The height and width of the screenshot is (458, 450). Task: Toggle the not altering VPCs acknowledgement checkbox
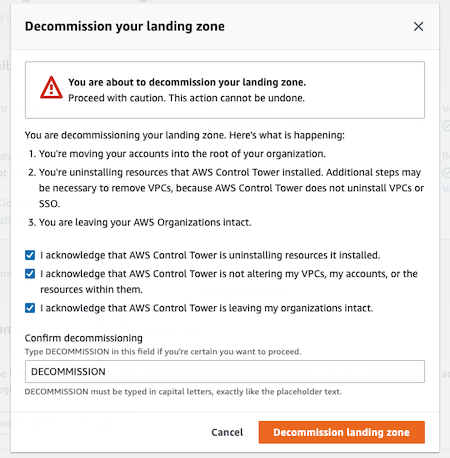[30, 274]
